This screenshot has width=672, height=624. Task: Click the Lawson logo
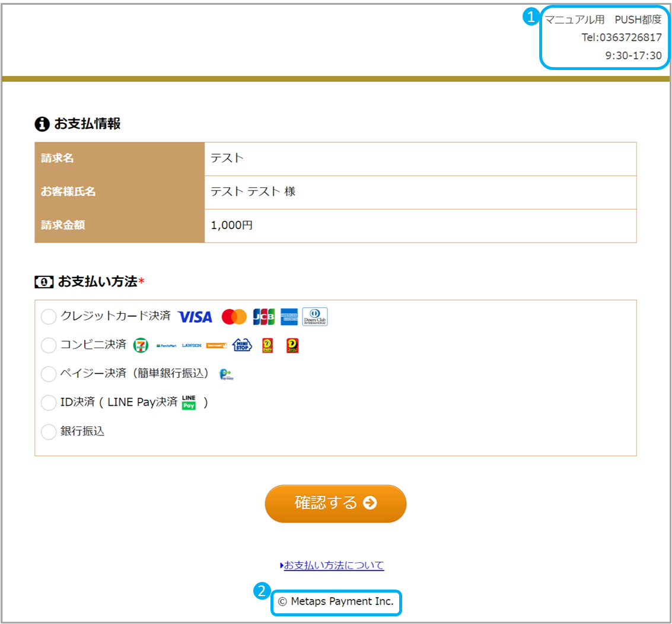(x=192, y=345)
